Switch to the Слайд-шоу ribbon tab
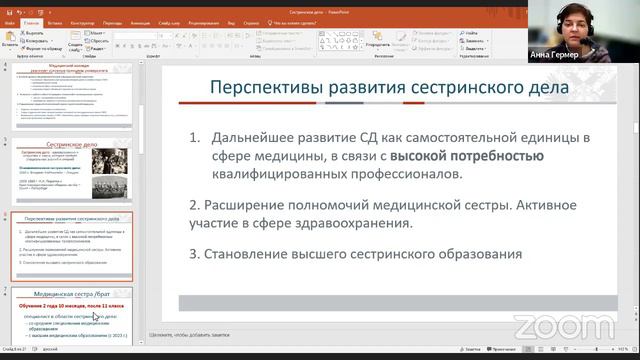Viewport: 640px width, 360px height. pos(169,23)
